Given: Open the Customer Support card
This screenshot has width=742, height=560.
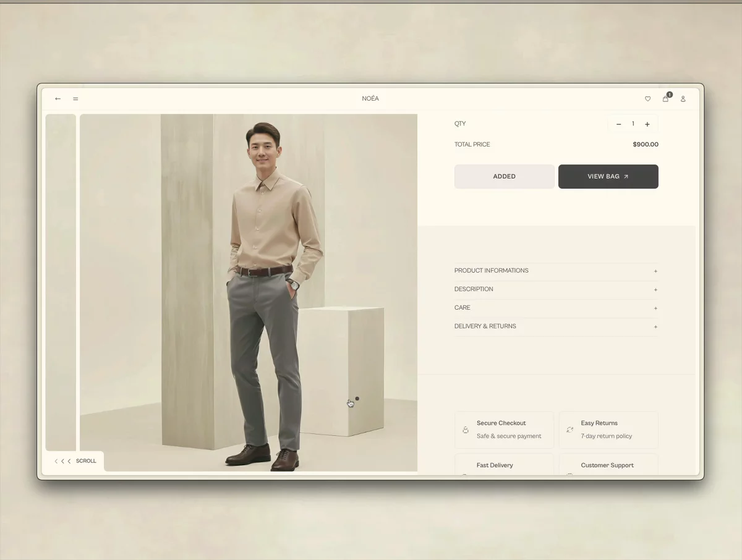Looking at the screenshot, I should (608, 465).
